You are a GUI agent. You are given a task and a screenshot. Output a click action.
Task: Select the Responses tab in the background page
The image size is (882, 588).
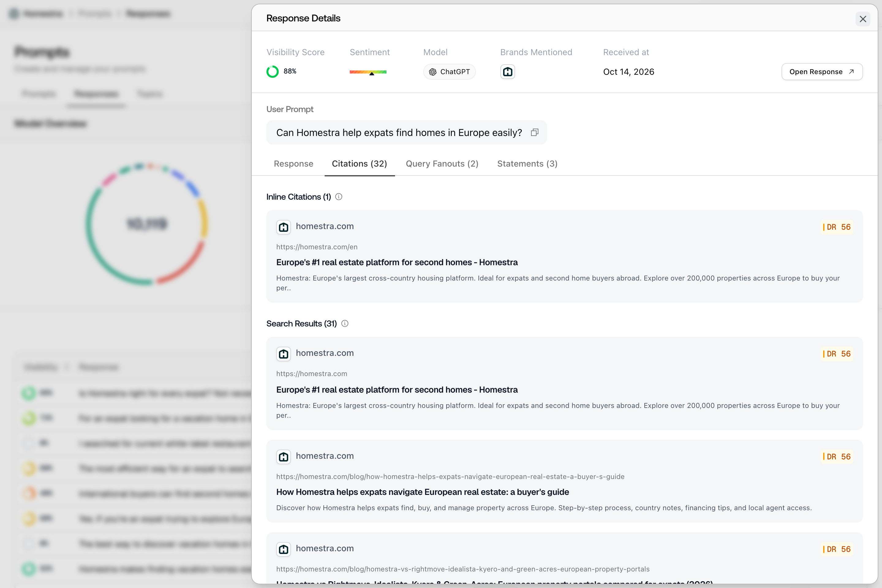point(96,94)
